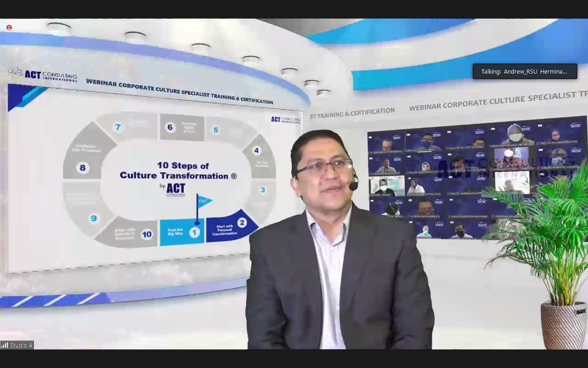Screen dimensions: 588x368
Task: Click the step 9 number circle
Action: [x=94, y=218]
